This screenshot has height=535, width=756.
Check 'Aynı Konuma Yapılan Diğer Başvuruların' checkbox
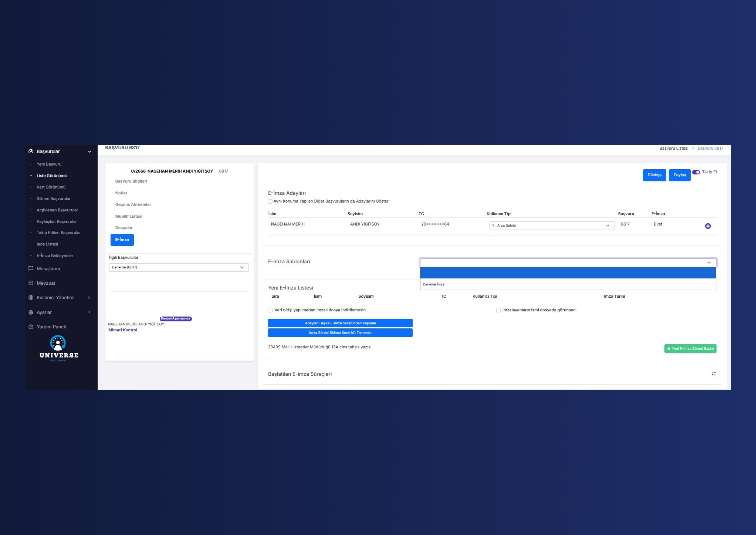click(270, 201)
